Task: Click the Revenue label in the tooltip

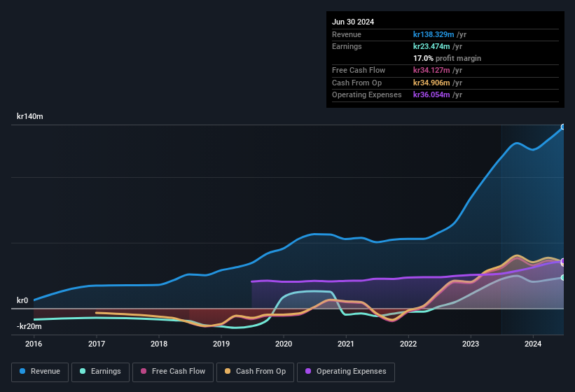Action: click(x=347, y=34)
